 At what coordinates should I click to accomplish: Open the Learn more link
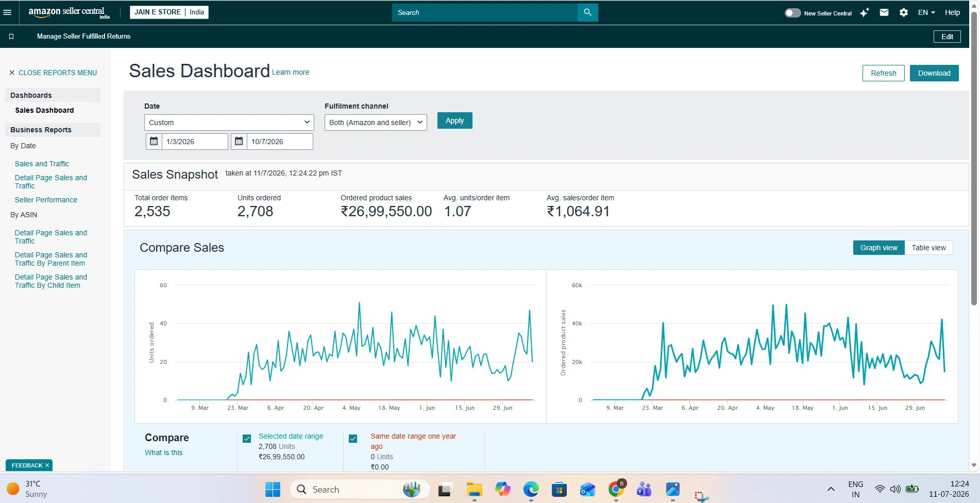coord(291,72)
